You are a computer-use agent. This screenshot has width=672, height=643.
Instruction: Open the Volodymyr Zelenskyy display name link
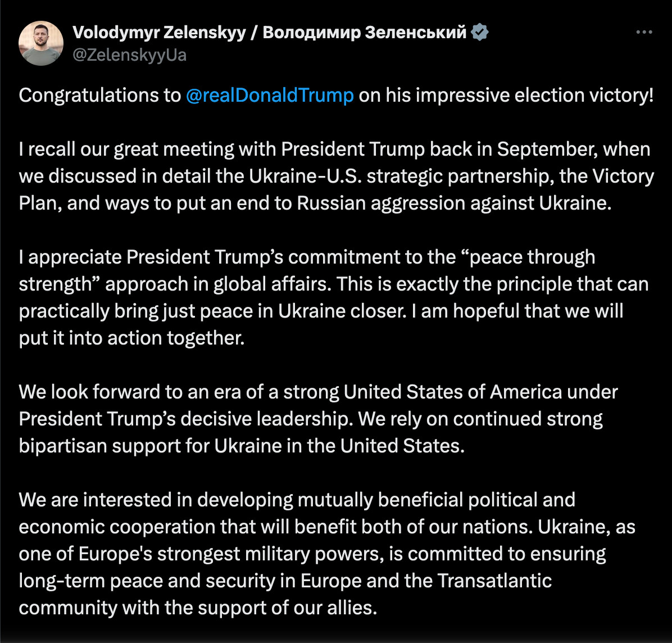coord(159,33)
